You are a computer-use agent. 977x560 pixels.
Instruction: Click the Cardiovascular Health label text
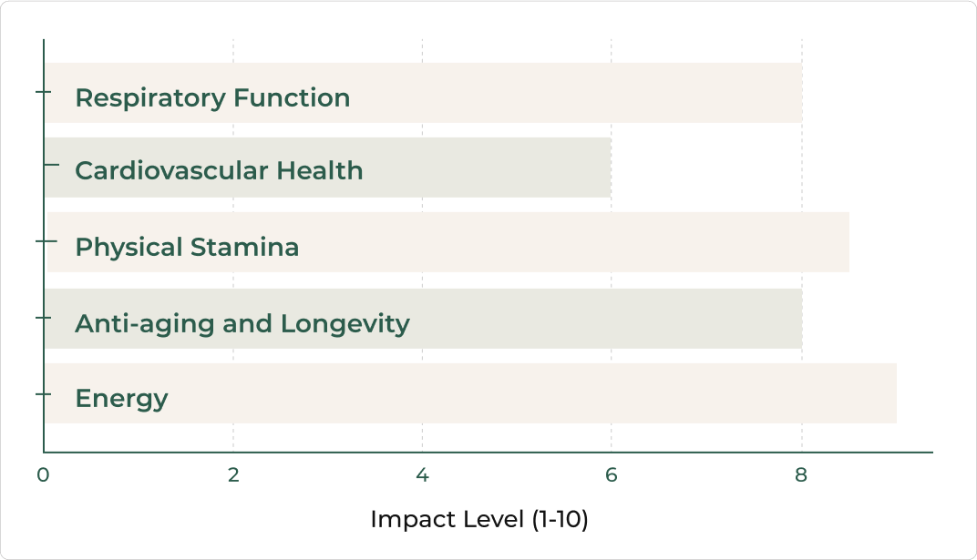point(219,170)
